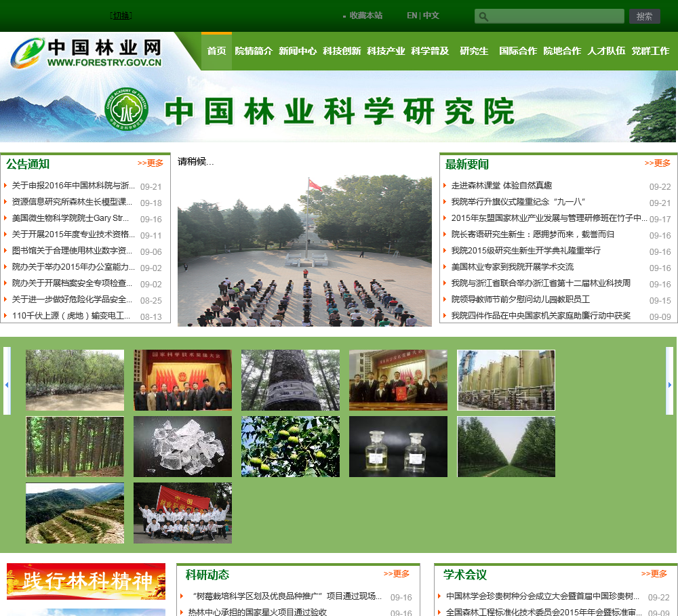Open the 国际合作 menu
The image size is (678, 616).
tap(518, 51)
